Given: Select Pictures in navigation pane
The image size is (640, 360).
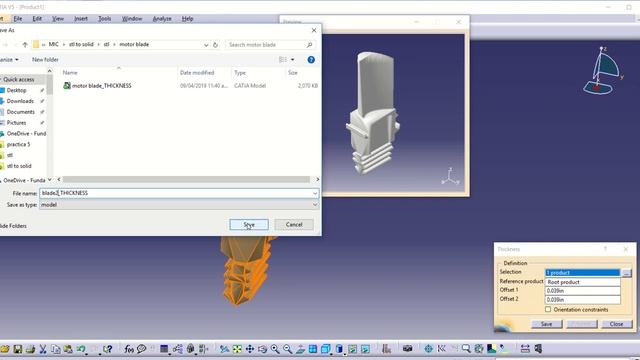Looking at the screenshot, I should pyautogui.click(x=16, y=123).
